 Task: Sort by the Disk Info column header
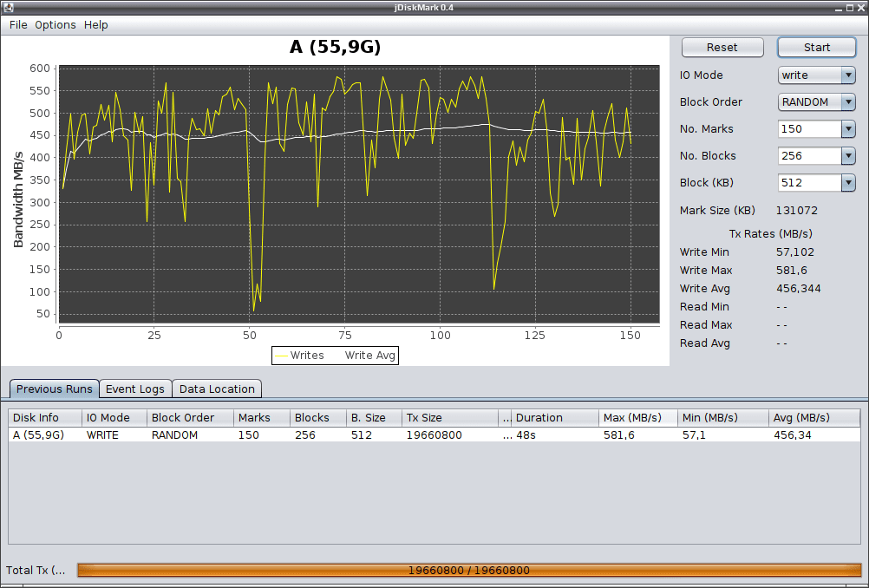coord(45,418)
